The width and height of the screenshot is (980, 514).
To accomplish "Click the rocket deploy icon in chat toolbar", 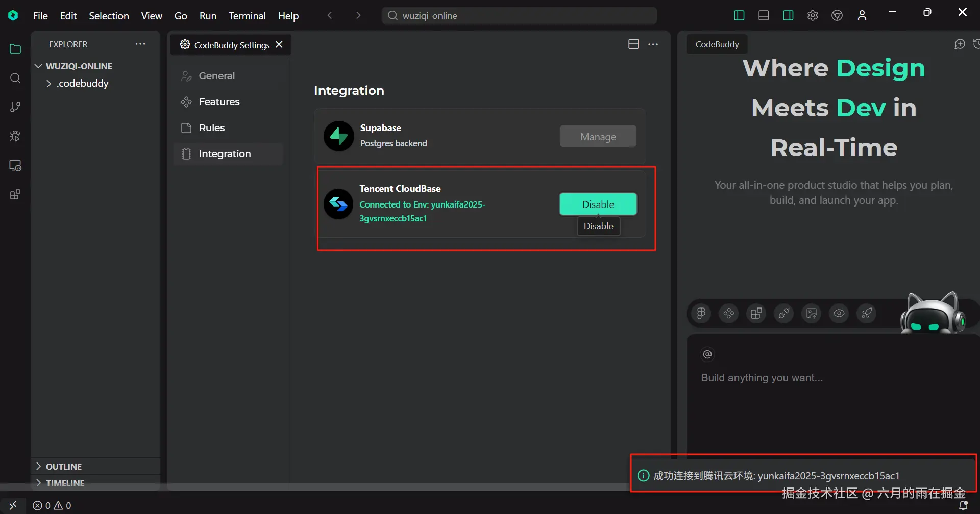I will pos(867,313).
